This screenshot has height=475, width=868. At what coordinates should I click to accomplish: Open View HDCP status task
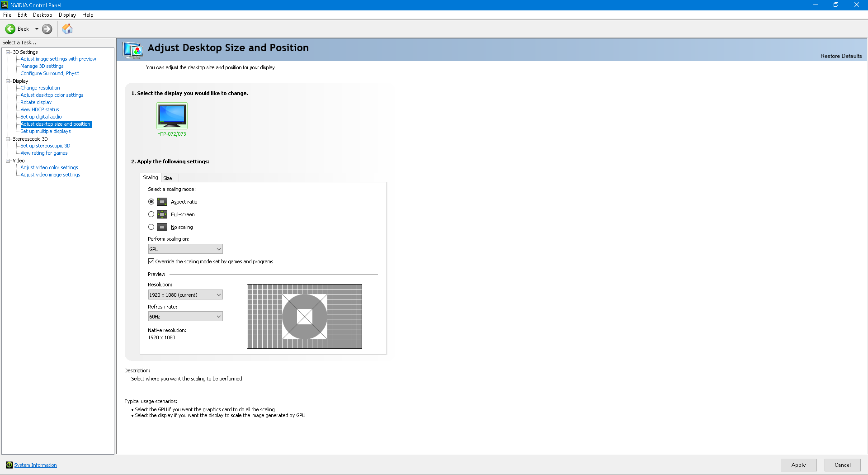(x=40, y=109)
